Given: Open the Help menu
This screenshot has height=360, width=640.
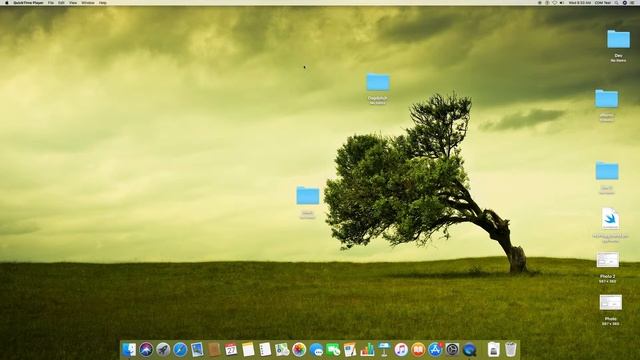Looking at the screenshot, I should [103, 2].
